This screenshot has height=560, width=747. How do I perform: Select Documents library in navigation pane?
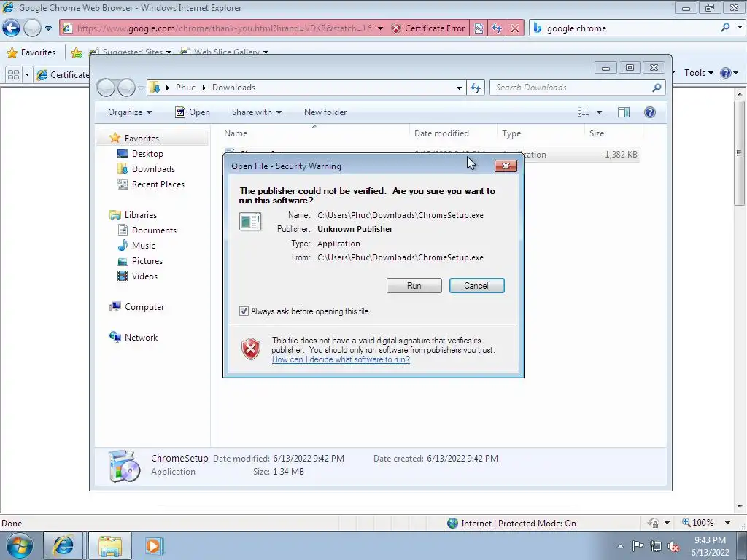click(x=154, y=230)
